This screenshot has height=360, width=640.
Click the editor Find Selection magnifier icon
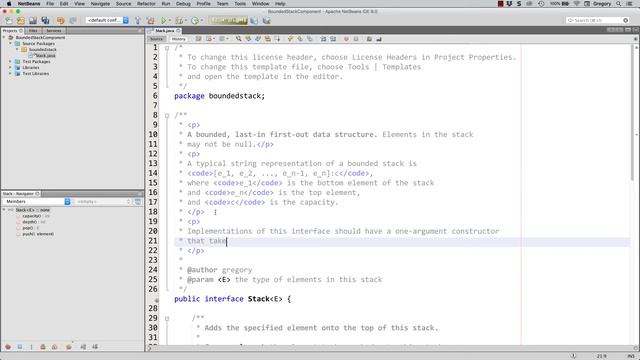coord(238,39)
